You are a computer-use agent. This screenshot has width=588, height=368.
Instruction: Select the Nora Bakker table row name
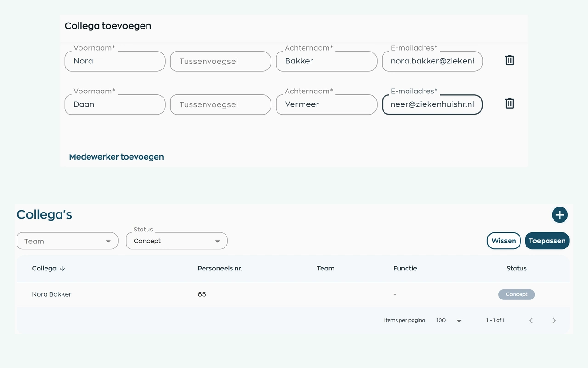coord(51,294)
